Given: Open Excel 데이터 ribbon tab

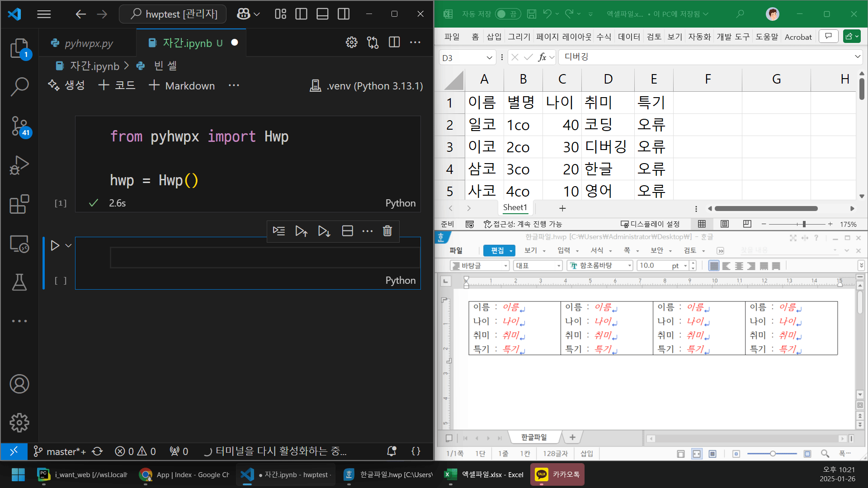Looking at the screenshot, I should (x=629, y=37).
